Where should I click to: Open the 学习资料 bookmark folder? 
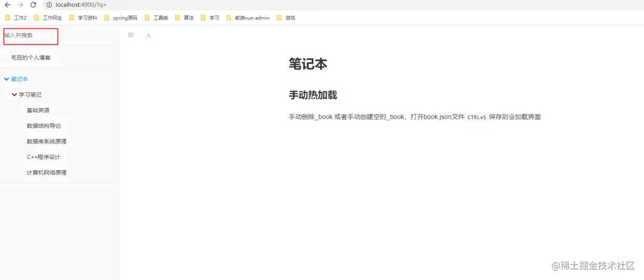pyautogui.click(x=83, y=18)
